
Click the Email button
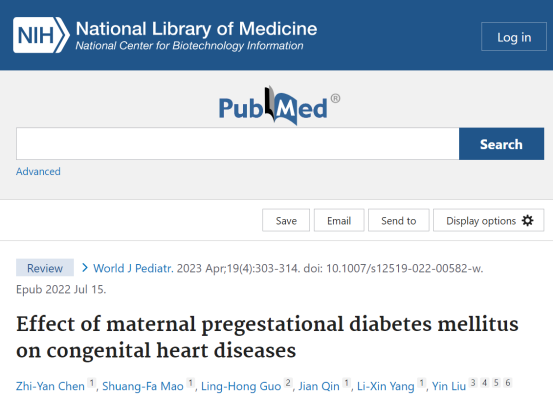tap(339, 220)
